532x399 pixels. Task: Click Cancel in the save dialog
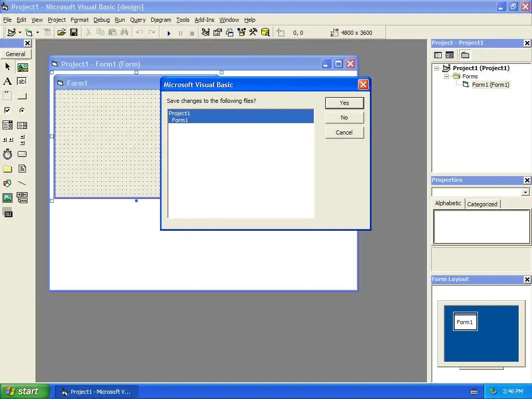click(x=344, y=132)
